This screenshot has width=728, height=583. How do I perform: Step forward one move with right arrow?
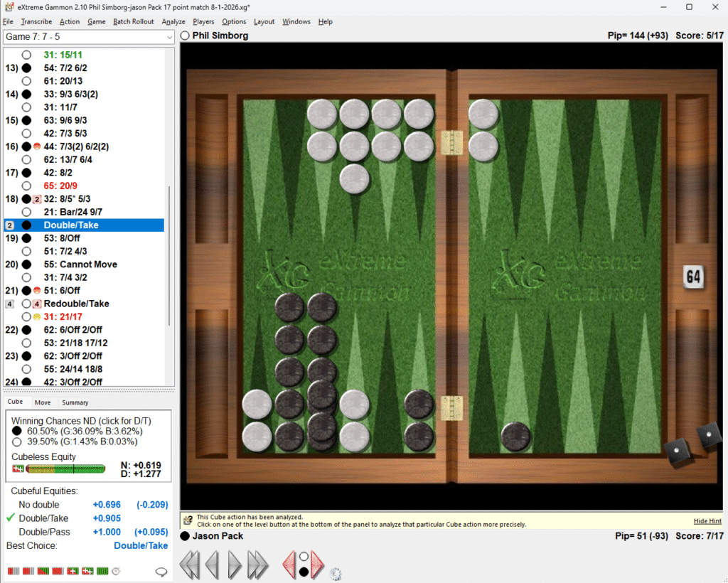point(235,565)
